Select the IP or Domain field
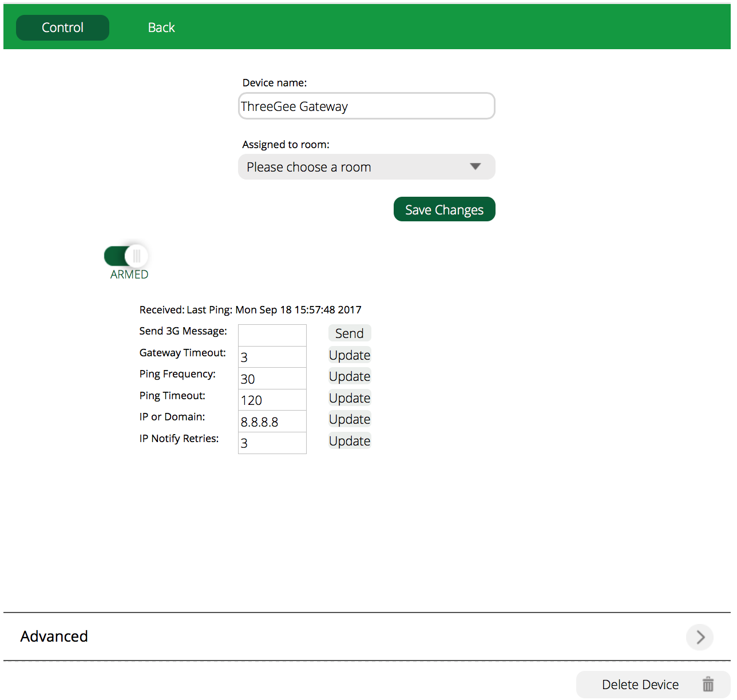Screen dimensions: 737x700 point(272,421)
